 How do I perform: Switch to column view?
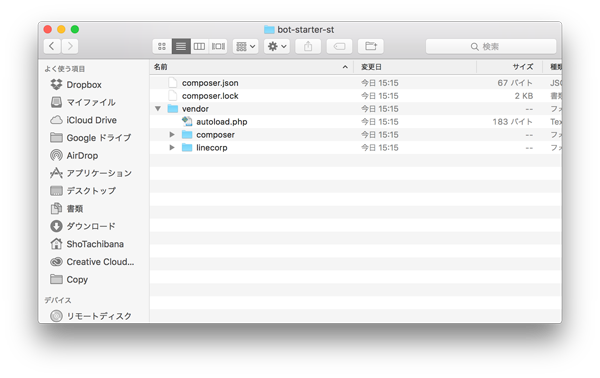point(199,46)
